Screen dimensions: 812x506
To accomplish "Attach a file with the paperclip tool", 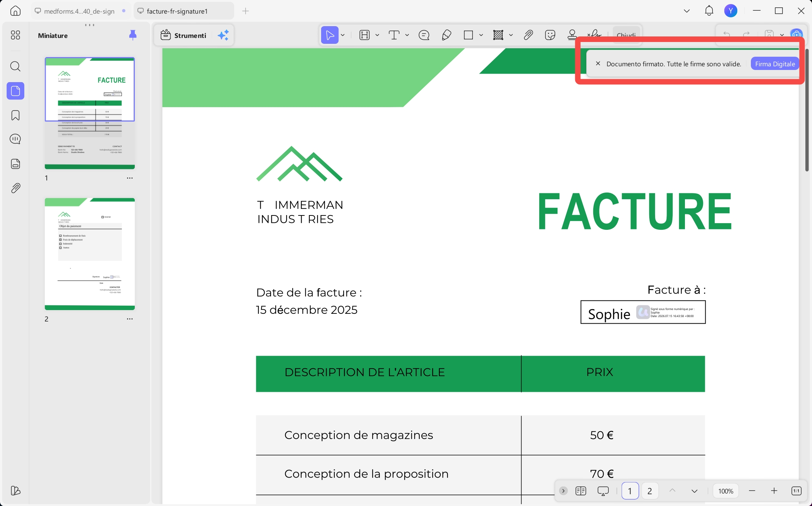I will click(528, 35).
